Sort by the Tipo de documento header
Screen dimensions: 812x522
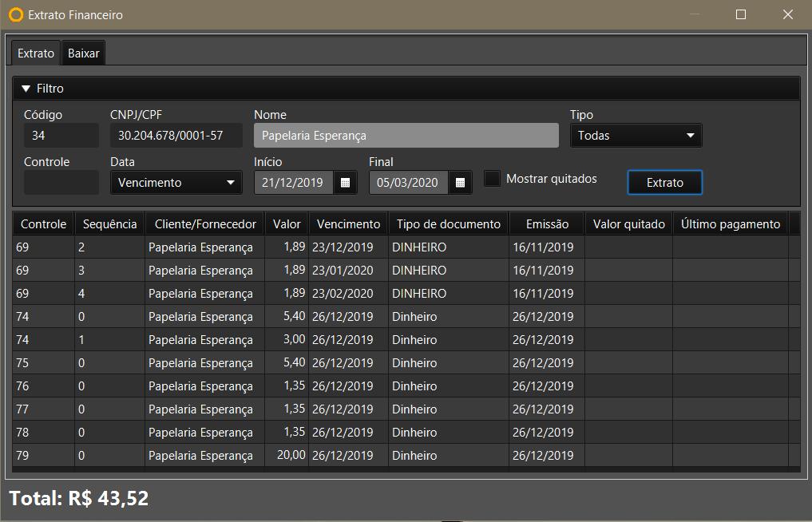tap(449, 224)
